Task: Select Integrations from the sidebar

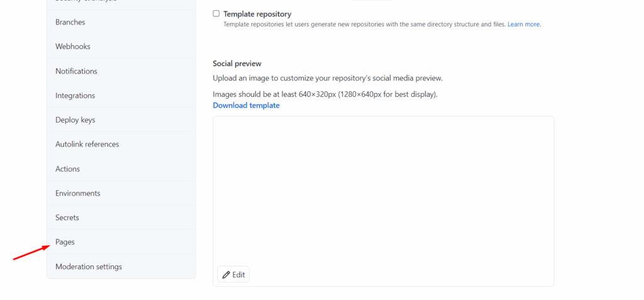Action: [x=121, y=96]
